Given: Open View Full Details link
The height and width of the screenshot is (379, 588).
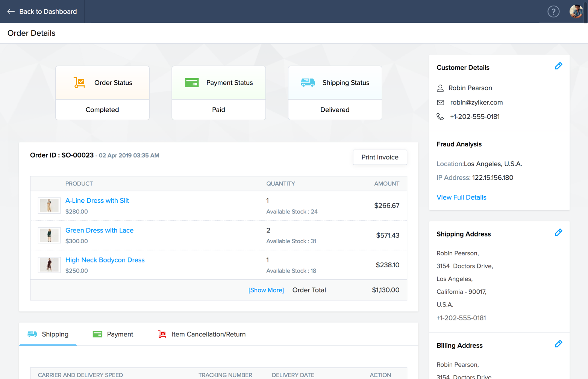Looking at the screenshot, I should (461, 197).
